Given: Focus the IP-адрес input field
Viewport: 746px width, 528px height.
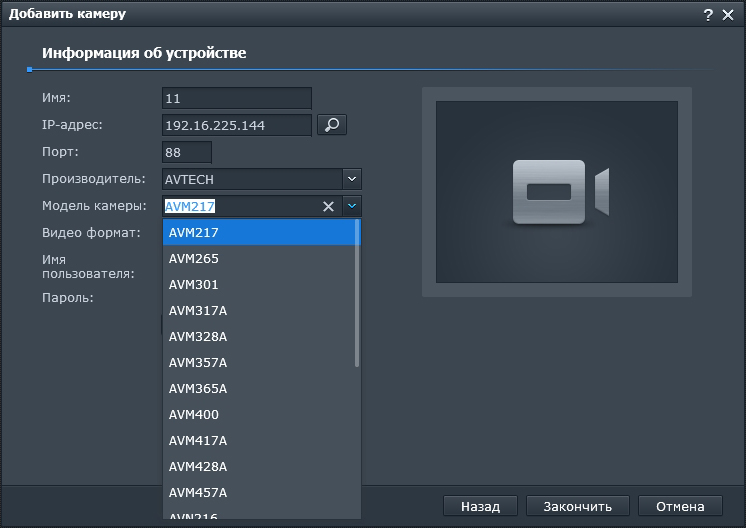Looking at the screenshot, I should [236, 125].
